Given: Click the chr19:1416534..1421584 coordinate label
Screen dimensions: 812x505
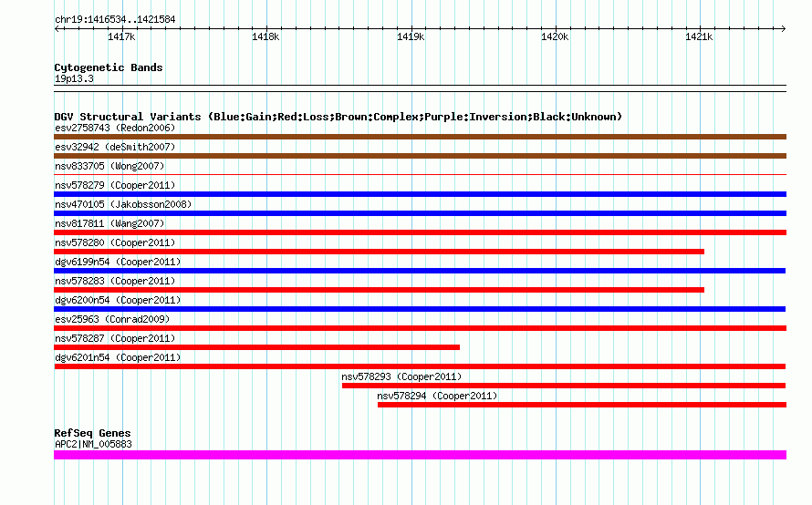Looking at the screenshot, I should coord(115,19).
